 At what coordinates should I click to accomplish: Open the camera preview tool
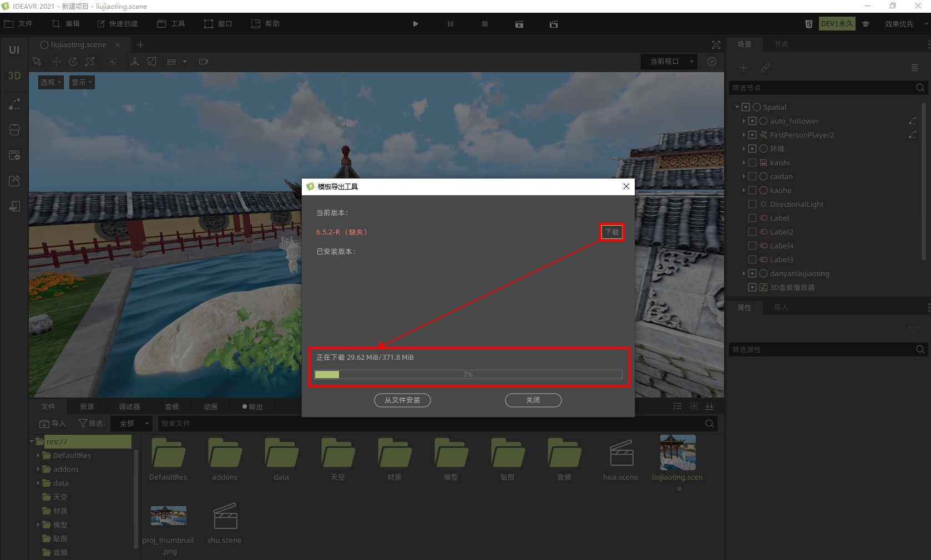point(204,62)
